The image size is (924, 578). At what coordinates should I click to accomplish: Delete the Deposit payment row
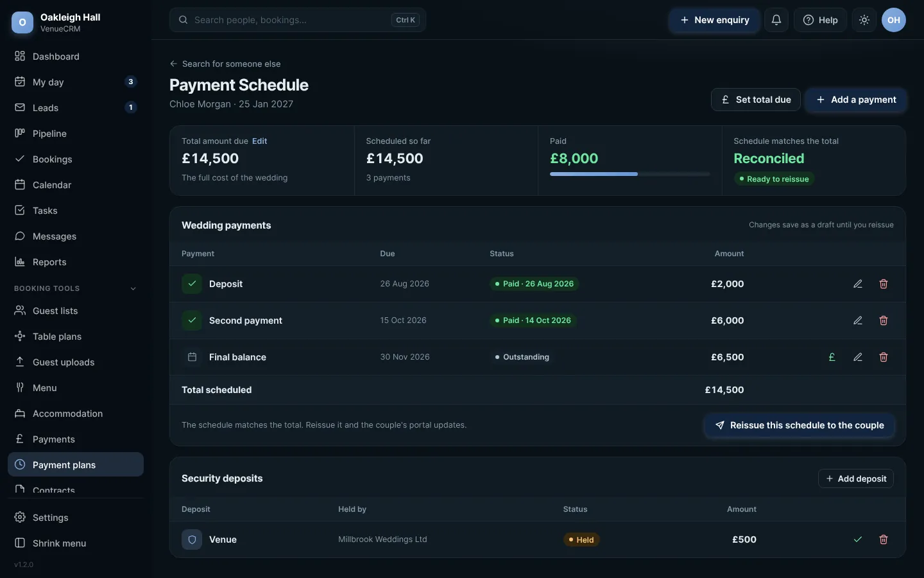884,284
